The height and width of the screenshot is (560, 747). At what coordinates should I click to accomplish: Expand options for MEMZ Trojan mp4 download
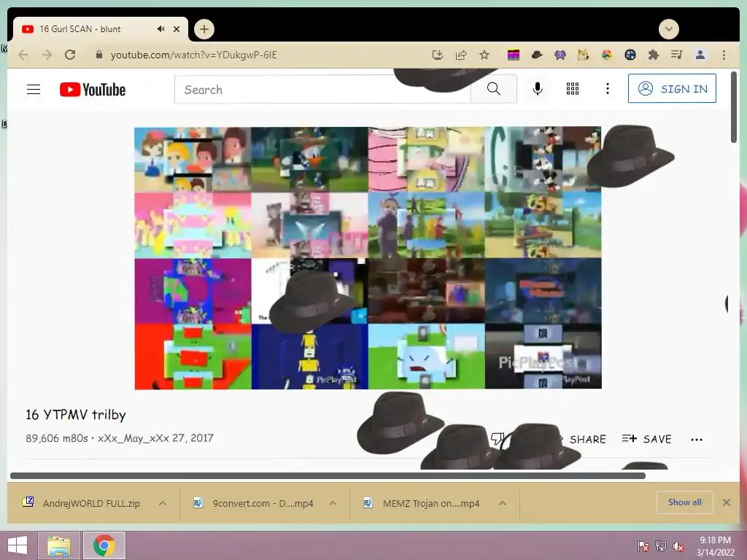[x=502, y=503]
